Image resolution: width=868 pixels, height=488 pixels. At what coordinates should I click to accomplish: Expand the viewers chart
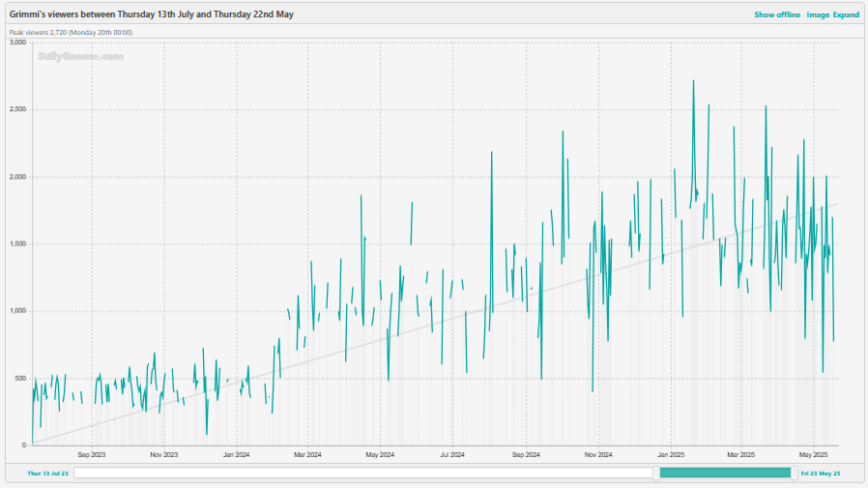pos(846,14)
